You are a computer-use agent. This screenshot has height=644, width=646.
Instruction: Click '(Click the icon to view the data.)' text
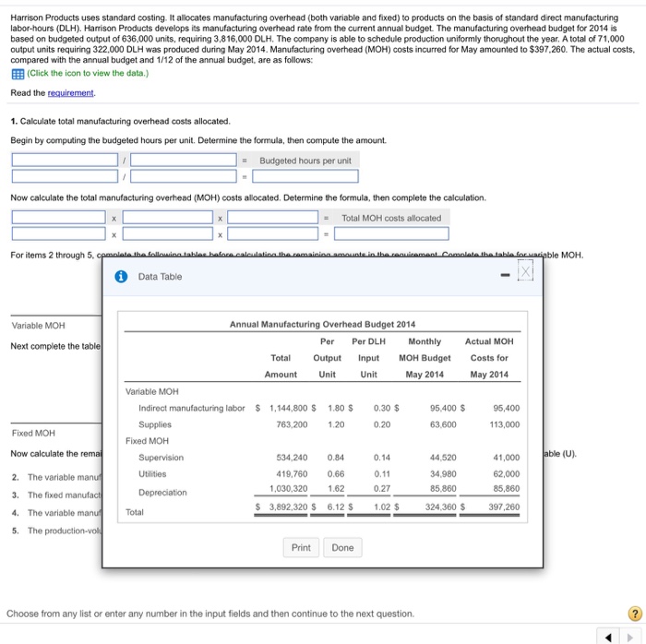88,73
